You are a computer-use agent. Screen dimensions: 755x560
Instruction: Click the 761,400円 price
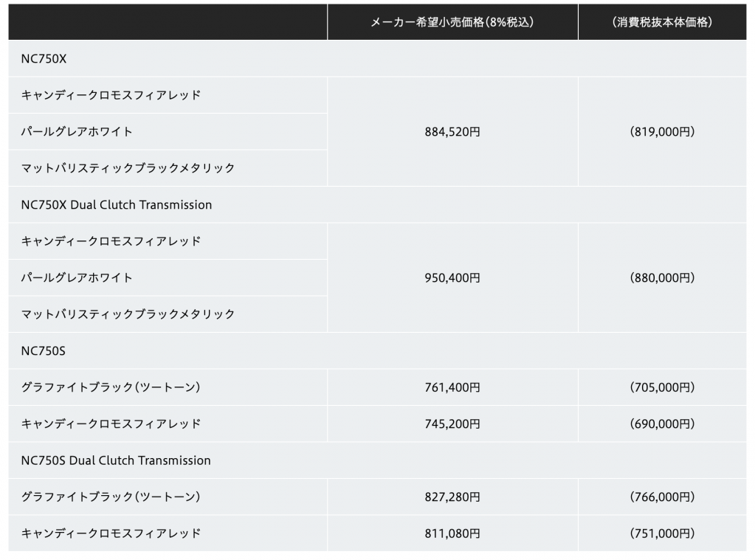coord(452,387)
